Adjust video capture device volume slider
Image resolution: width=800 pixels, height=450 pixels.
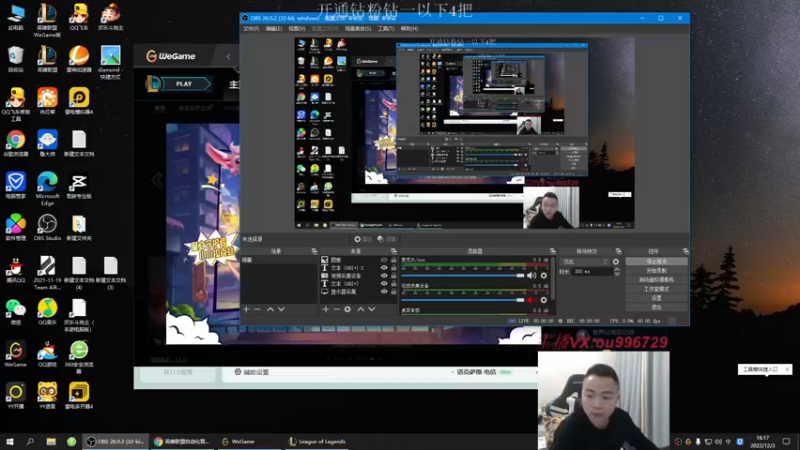click(463, 300)
